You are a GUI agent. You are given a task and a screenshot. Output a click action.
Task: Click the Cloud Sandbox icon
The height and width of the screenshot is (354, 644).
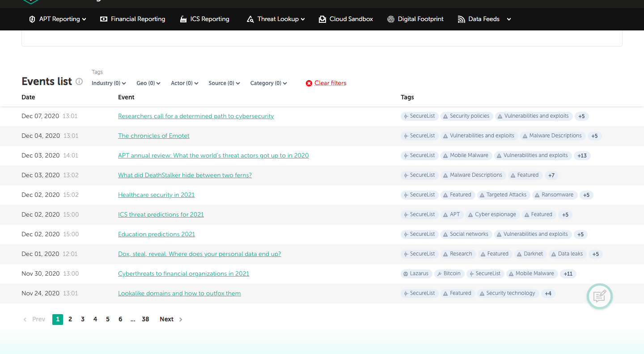(x=322, y=19)
